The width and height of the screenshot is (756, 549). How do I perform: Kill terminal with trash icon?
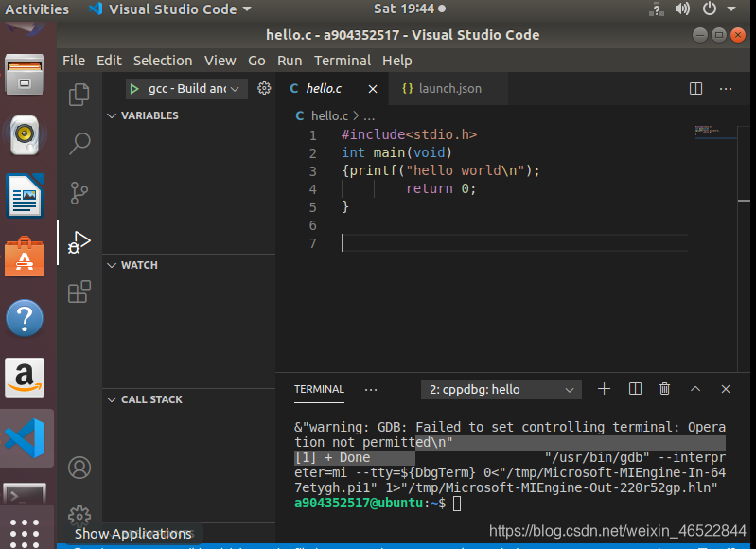click(x=664, y=389)
